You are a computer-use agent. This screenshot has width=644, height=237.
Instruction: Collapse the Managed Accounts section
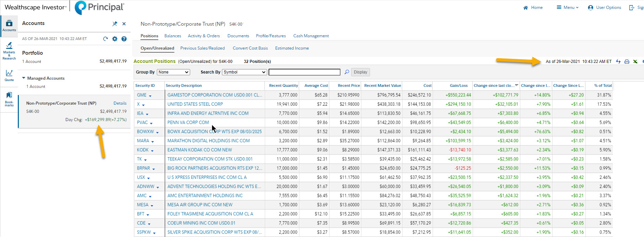coord(24,78)
